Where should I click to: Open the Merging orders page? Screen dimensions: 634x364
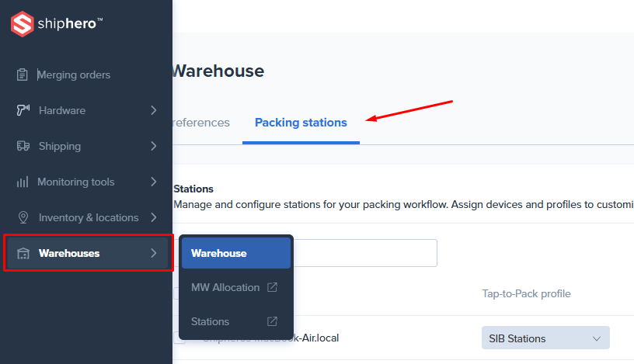(x=75, y=75)
